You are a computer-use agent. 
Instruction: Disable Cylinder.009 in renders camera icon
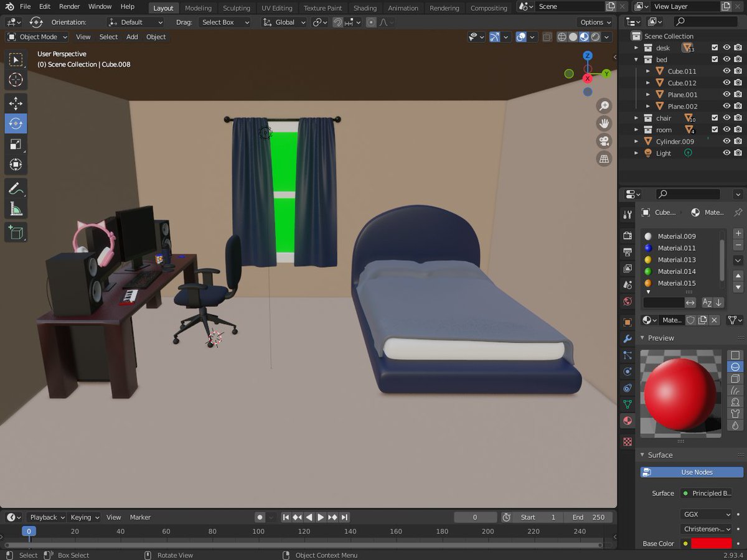[x=738, y=141]
